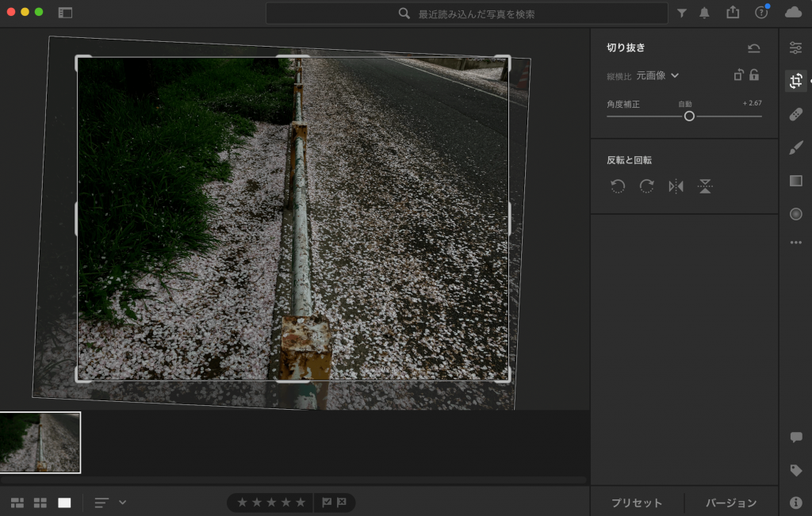Viewport: 812px width, 516px height.
Task: Open the Edit sliders panel icon
Action: coord(796,48)
